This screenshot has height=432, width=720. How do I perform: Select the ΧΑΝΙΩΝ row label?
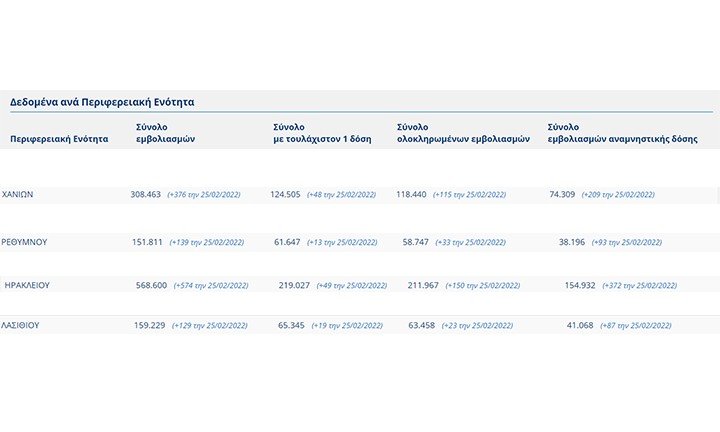pyautogui.click(x=18, y=194)
